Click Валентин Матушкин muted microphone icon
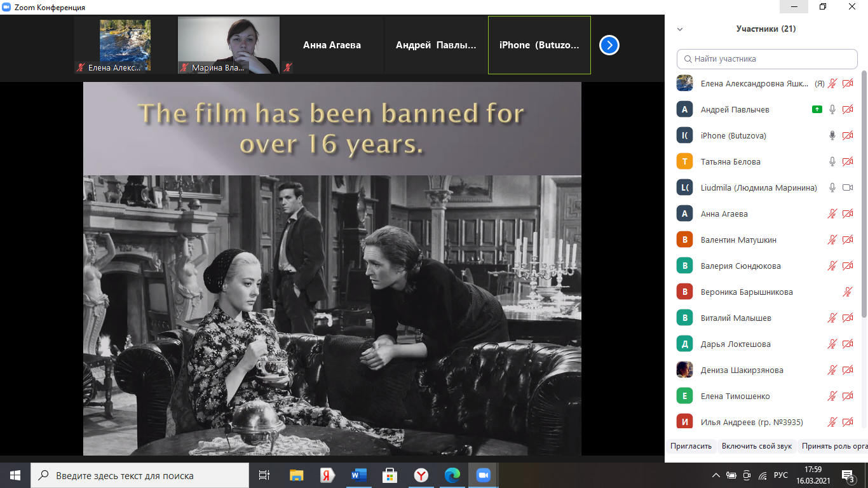 coord(832,240)
